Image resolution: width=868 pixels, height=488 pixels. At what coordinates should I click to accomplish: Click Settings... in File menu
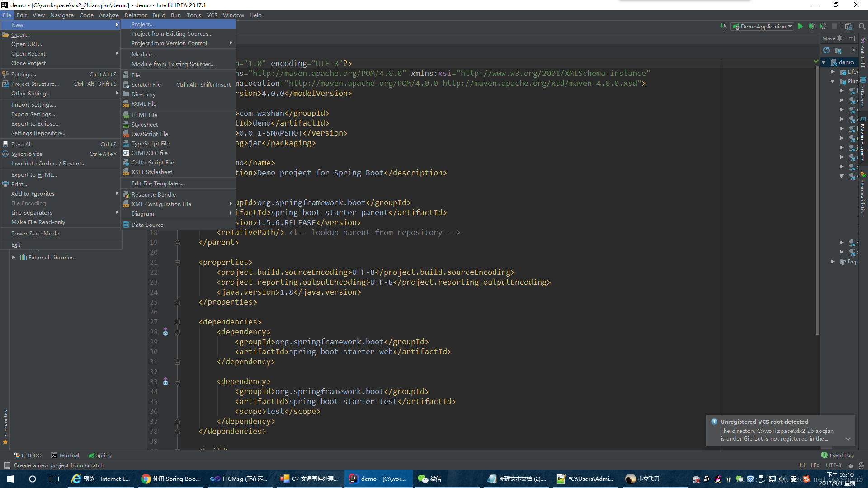pyautogui.click(x=61, y=75)
